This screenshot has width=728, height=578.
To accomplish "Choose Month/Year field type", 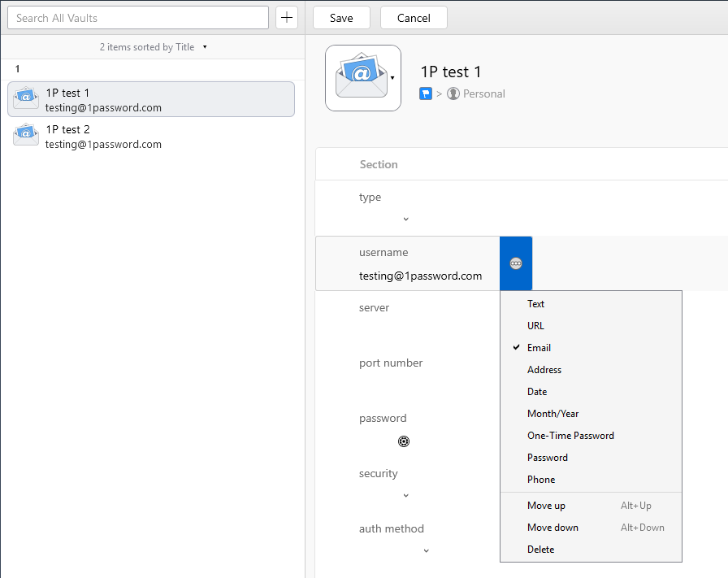I will click(591, 414).
